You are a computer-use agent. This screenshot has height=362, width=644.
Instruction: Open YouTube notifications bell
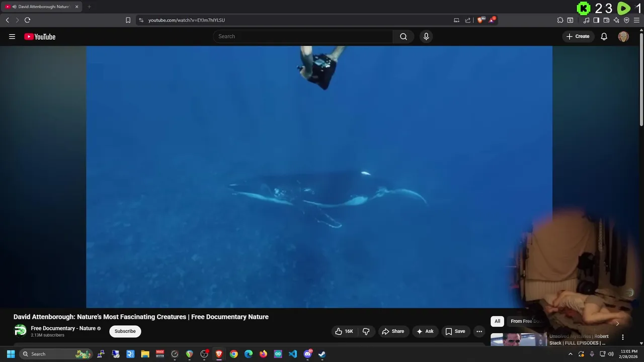(604, 36)
